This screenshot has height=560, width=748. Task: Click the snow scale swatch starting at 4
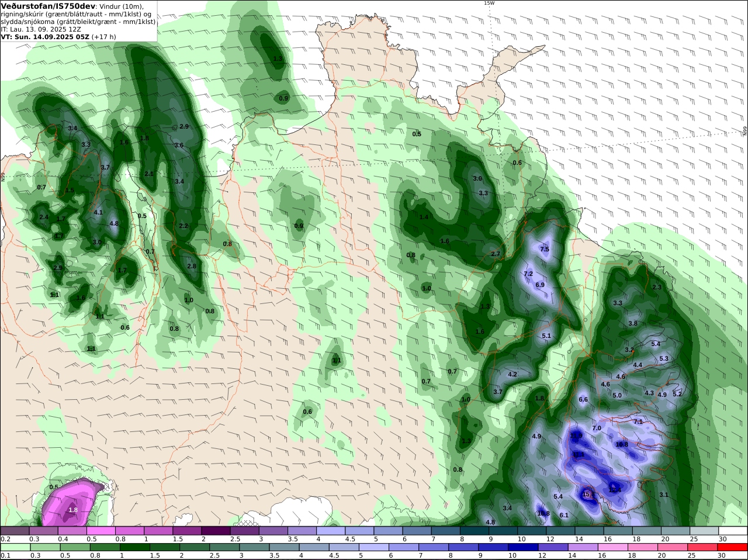pos(331,531)
